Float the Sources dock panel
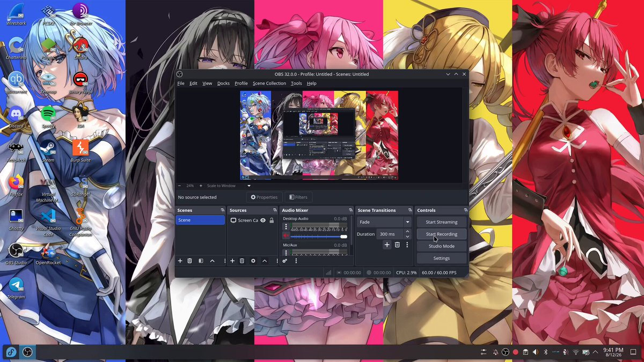 click(275, 210)
